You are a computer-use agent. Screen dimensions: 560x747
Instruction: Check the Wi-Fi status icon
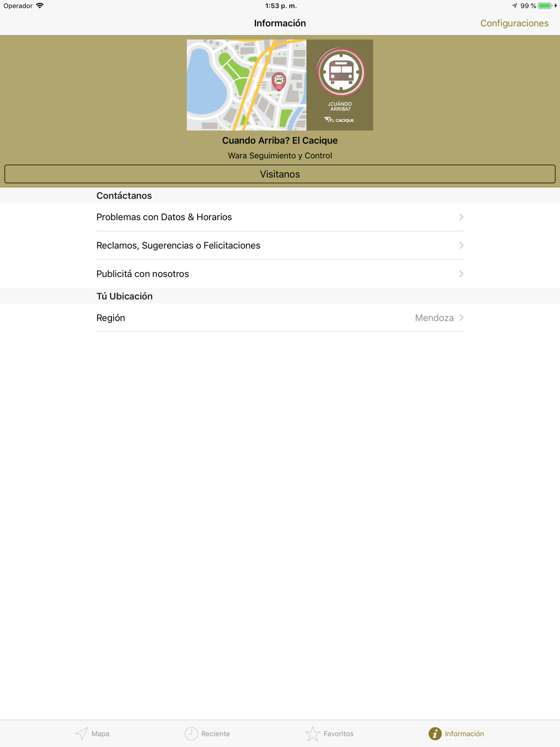(40, 6)
